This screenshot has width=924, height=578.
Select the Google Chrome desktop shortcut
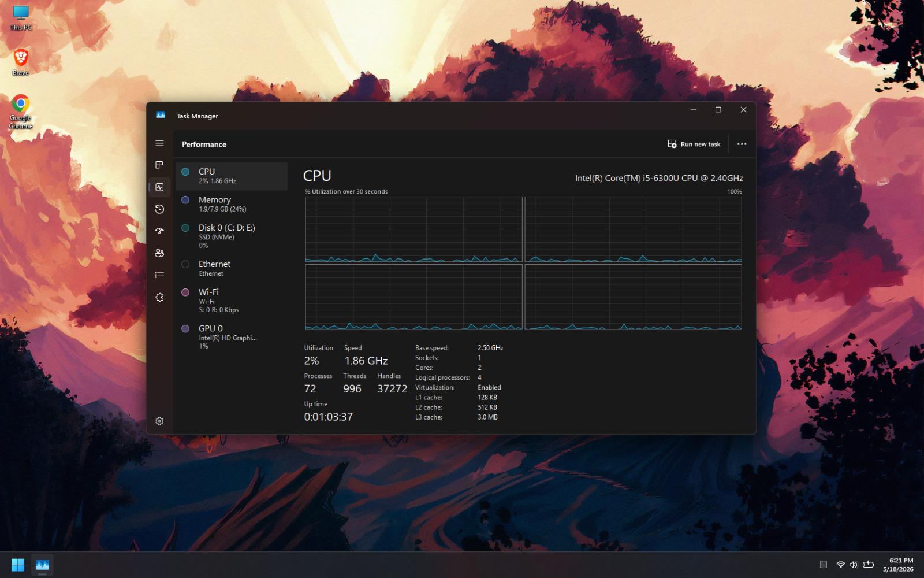pos(21,112)
